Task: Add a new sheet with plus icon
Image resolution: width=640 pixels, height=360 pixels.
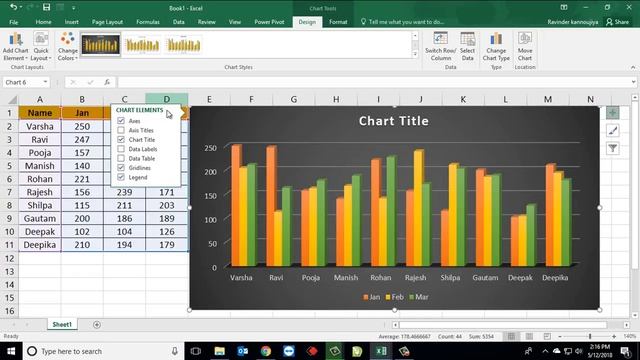Action: pyautogui.click(x=97, y=324)
